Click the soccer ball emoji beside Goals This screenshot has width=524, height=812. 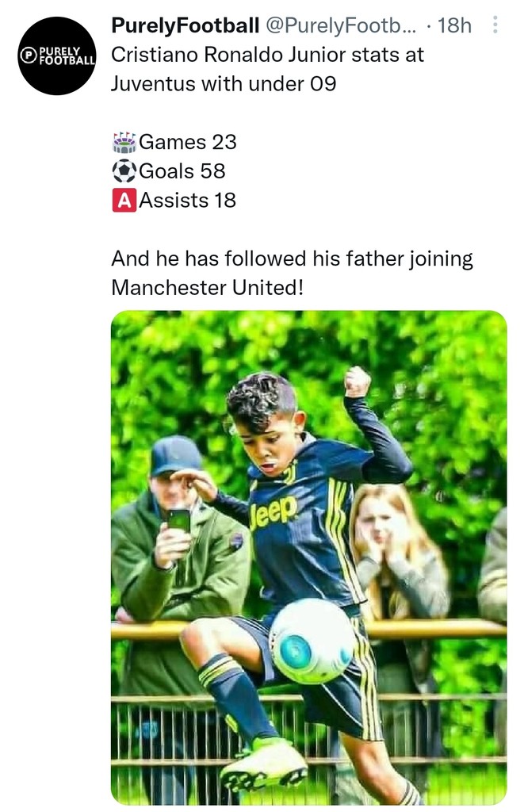124,171
